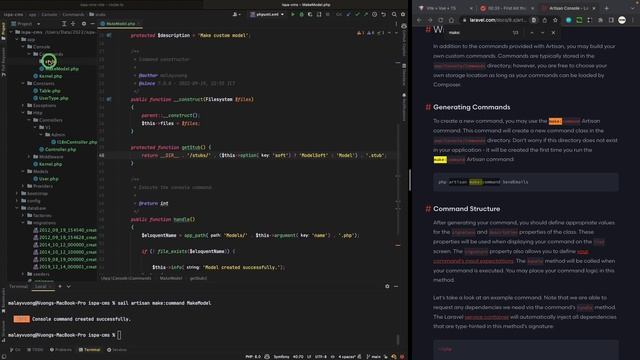This screenshot has height=360, width=640.
Task: Click the browser find input field
Action: [x=478, y=33]
